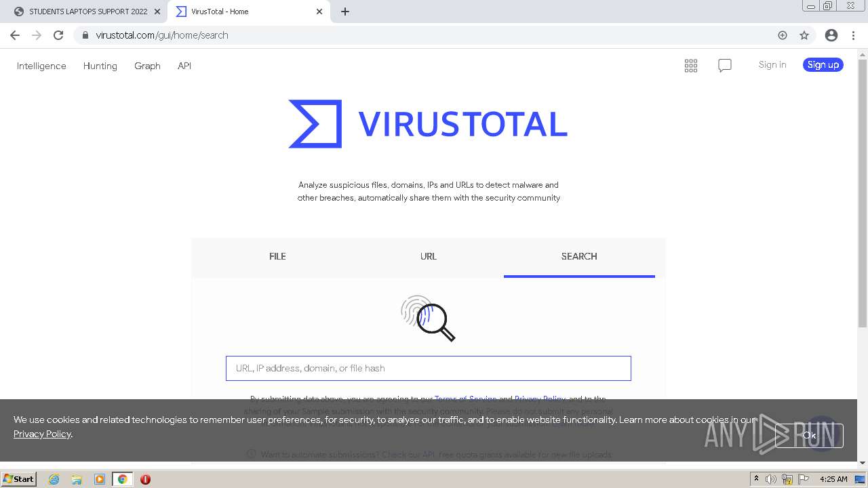
Task: Click the Sign in link
Action: pyautogui.click(x=772, y=65)
